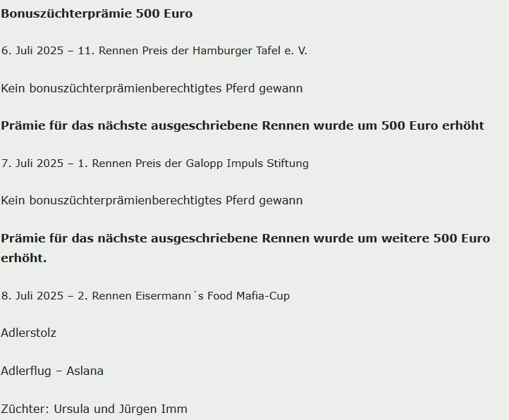The height and width of the screenshot is (420, 509).
Task: Click the breeder name Ursula
Action: click(x=72, y=409)
